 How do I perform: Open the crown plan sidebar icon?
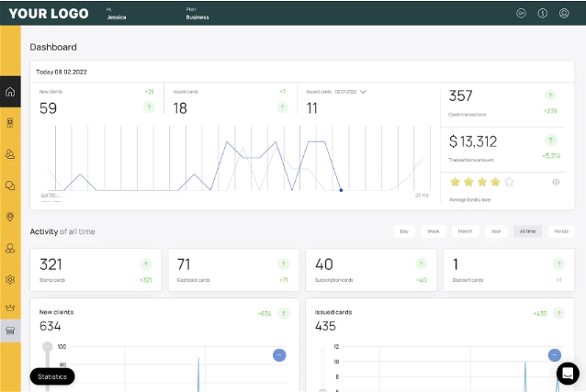tap(10, 308)
